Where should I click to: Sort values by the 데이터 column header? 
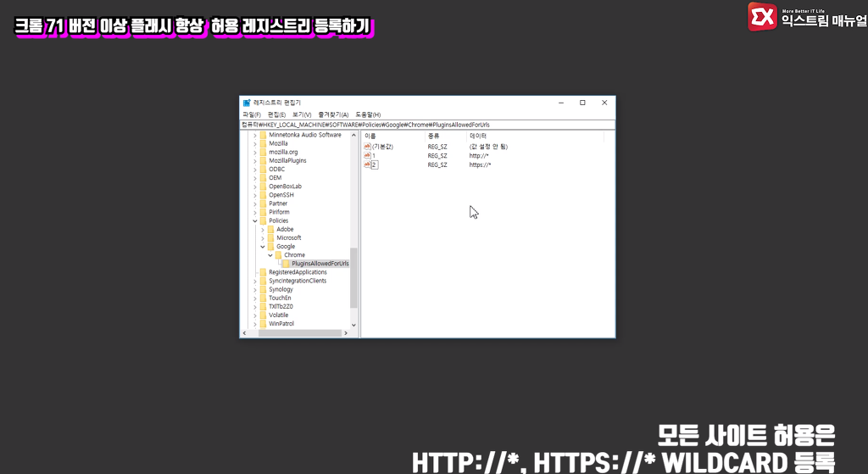[535, 136]
